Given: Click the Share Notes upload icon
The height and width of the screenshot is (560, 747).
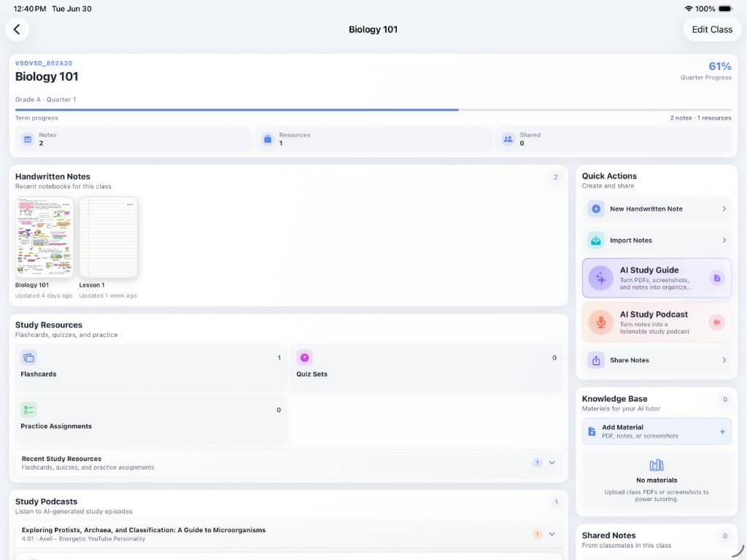Looking at the screenshot, I should (x=596, y=360).
